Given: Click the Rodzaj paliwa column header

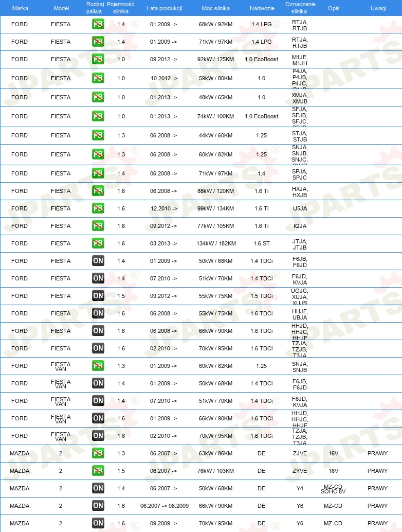Looking at the screenshot, I should pyautogui.click(x=95, y=8).
